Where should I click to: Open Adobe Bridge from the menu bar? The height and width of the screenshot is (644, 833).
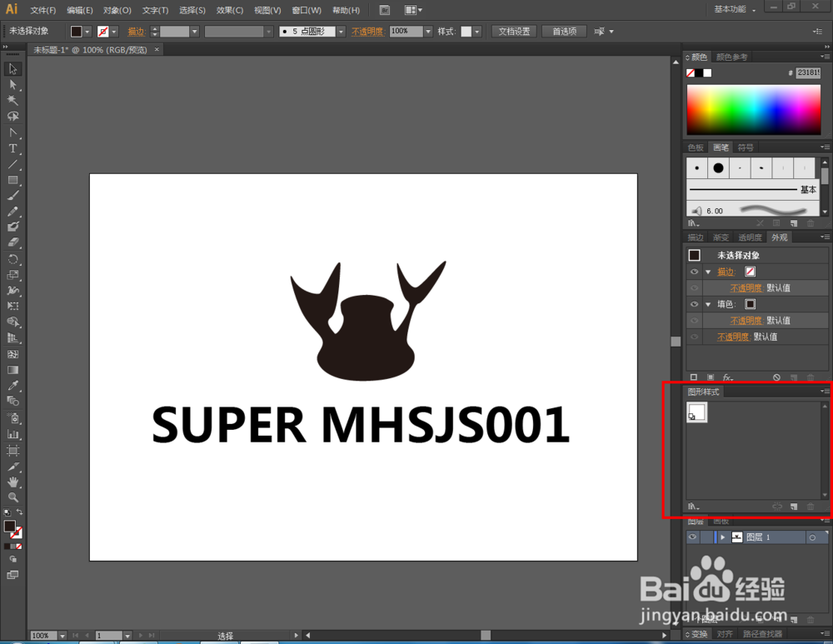pos(385,10)
